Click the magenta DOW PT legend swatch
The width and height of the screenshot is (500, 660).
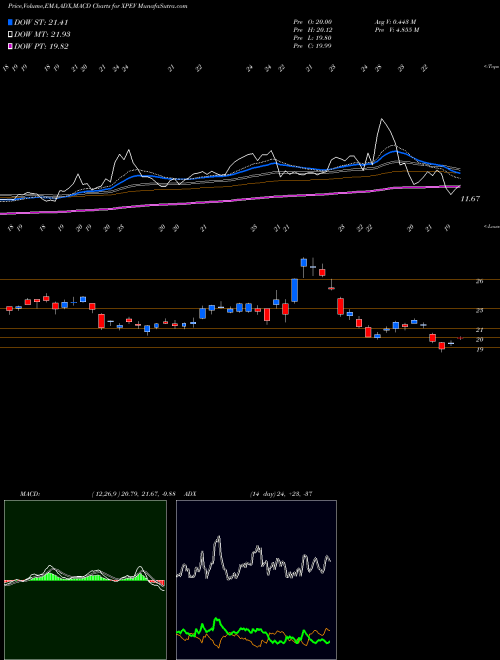point(11,46)
